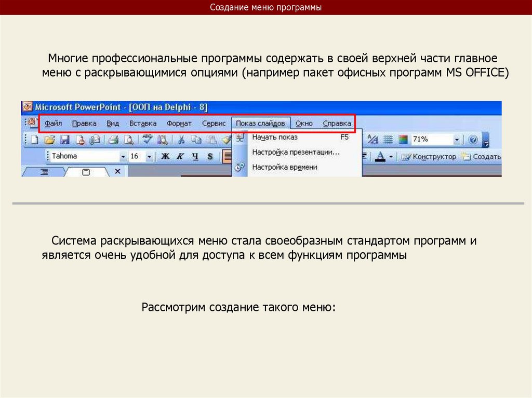Open the Вид menu

(x=113, y=123)
